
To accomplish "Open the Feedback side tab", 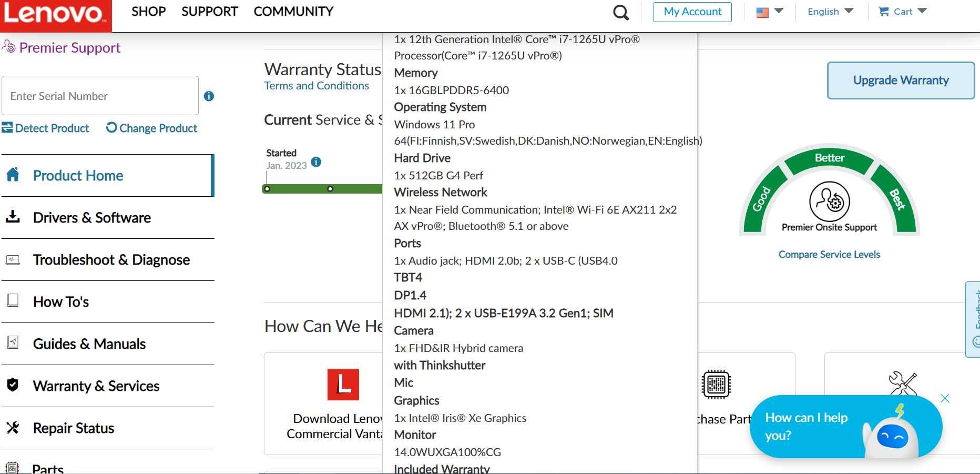I will (x=973, y=319).
